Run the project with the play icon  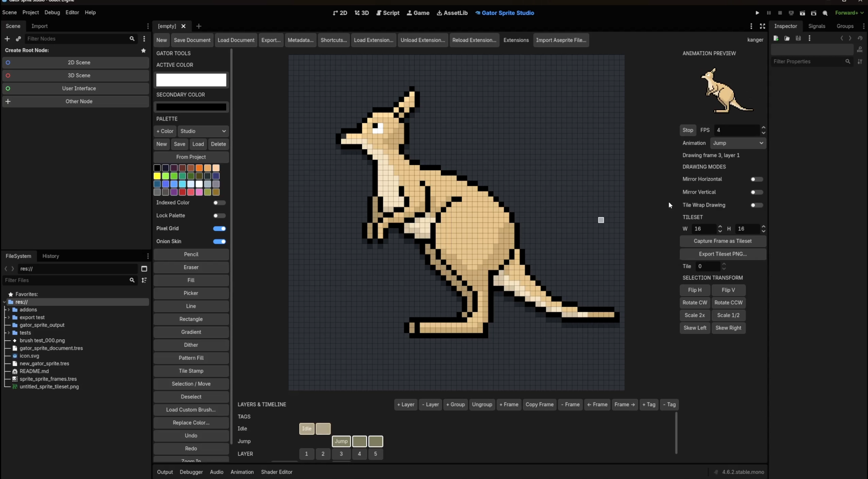pos(757,13)
